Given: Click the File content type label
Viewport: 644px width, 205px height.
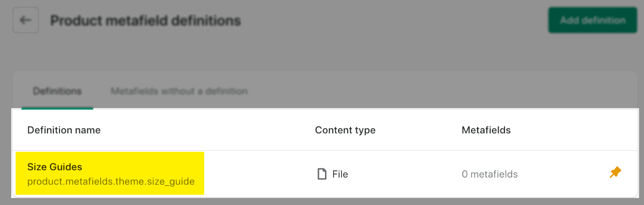Looking at the screenshot, I should tap(340, 174).
